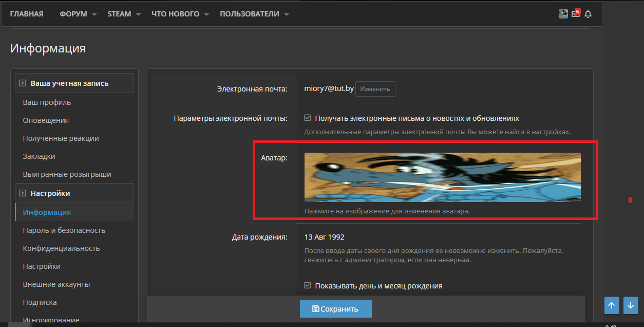Open Подписка in sidebar
Viewport: 644px width, 327px height.
[x=40, y=302]
